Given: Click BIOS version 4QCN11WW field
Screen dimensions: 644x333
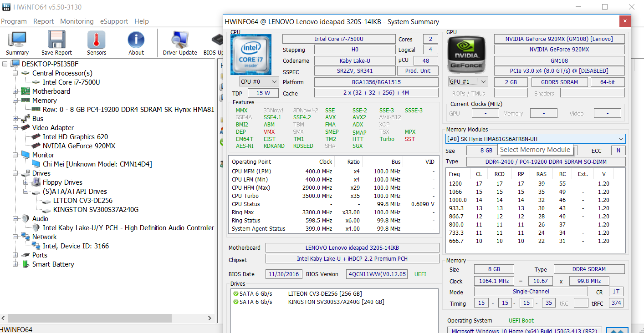Looking at the screenshot, I should [x=377, y=274].
